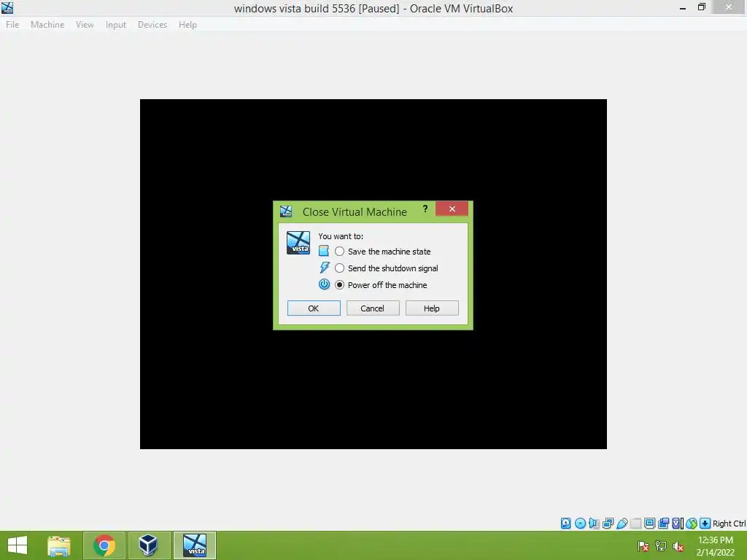Click the Right Ctrl host key label
This screenshot has width=747, height=560.
729,524
